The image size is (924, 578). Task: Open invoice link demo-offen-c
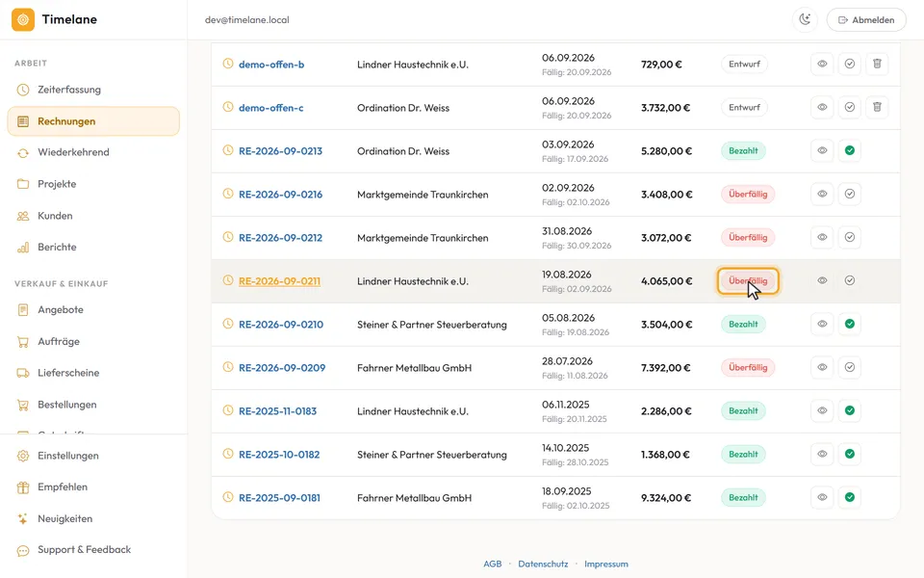pos(271,108)
